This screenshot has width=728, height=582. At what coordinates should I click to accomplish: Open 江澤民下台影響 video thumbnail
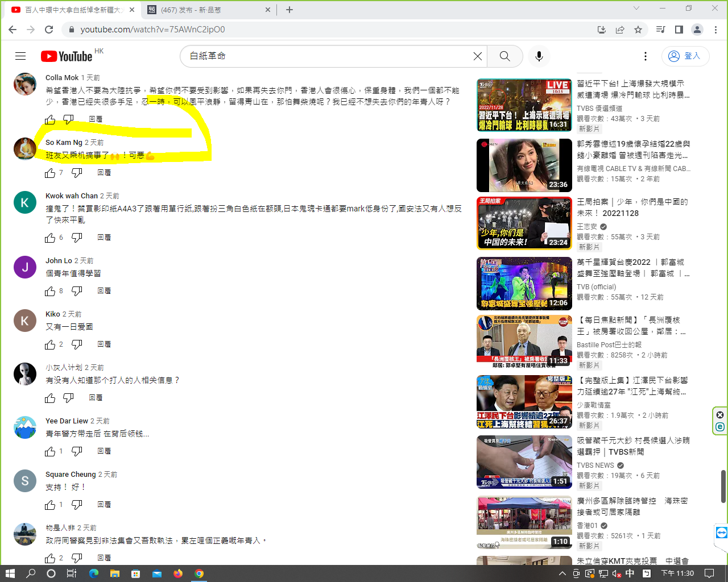pyautogui.click(x=524, y=402)
